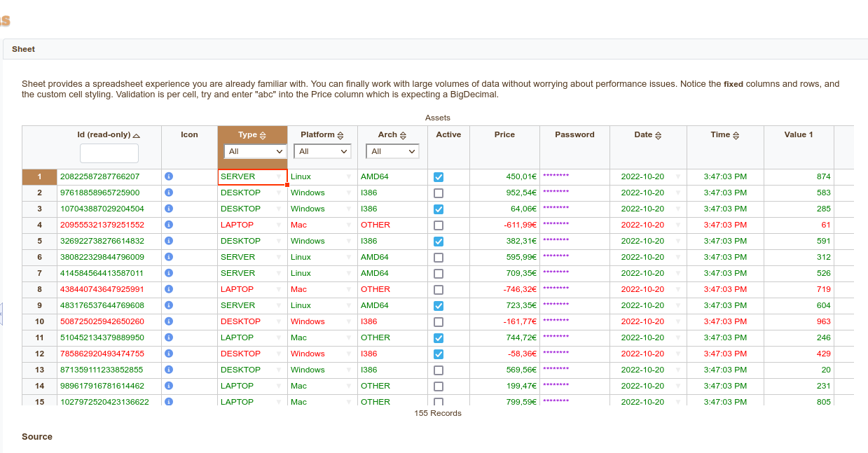The image size is (868, 453).
Task: Click the Id column filter input field
Action: click(x=109, y=153)
